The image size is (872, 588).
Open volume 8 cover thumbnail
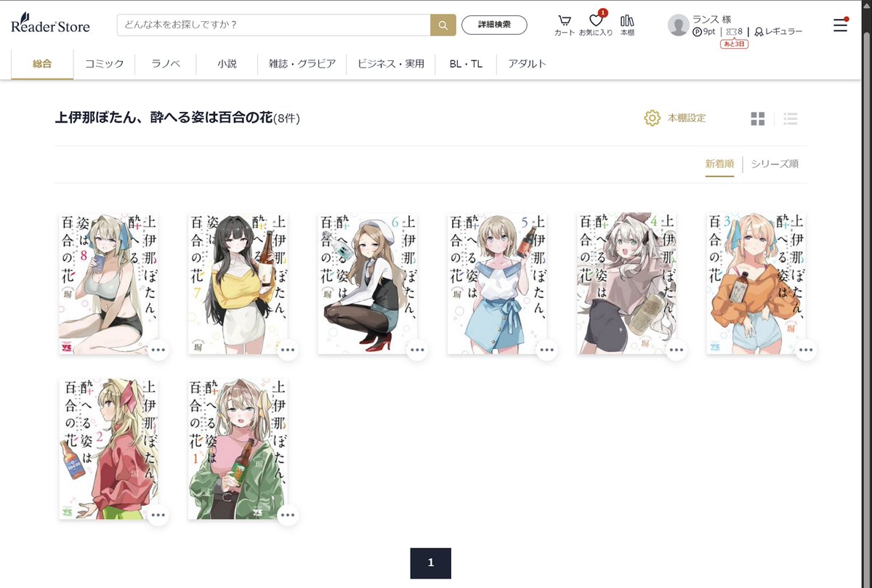(x=108, y=283)
